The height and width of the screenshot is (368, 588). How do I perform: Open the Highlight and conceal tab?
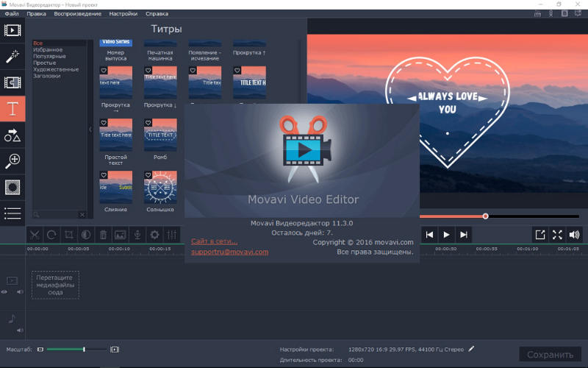(12, 187)
